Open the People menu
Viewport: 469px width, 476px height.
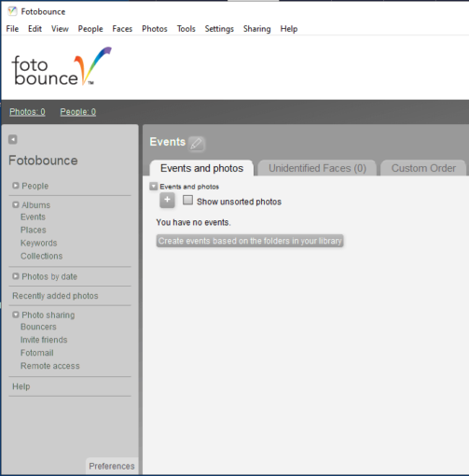pos(90,29)
